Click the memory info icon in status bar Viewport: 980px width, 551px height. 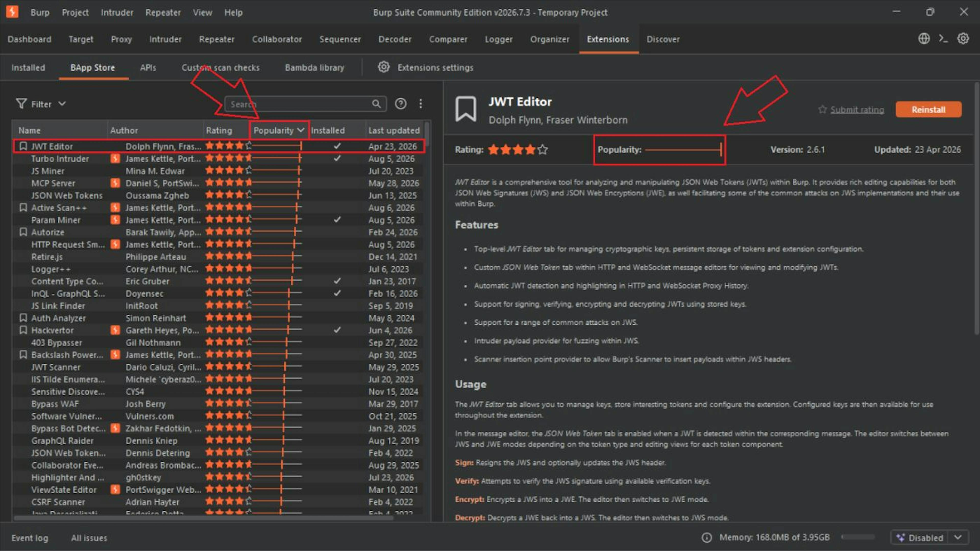point(706,537)
